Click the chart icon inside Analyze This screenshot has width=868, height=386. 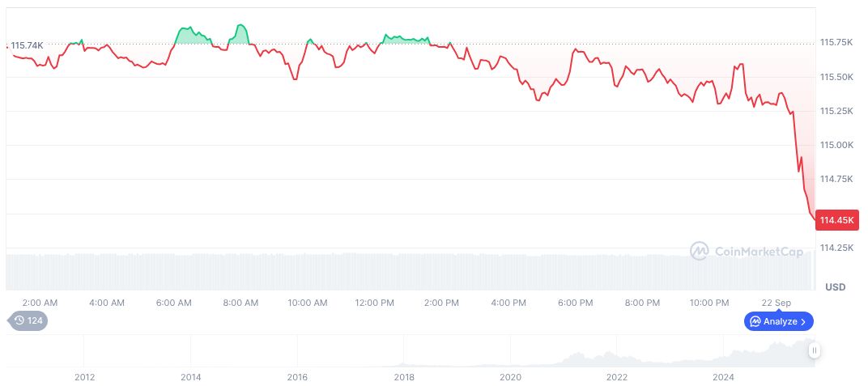click(x=755, y=321)
